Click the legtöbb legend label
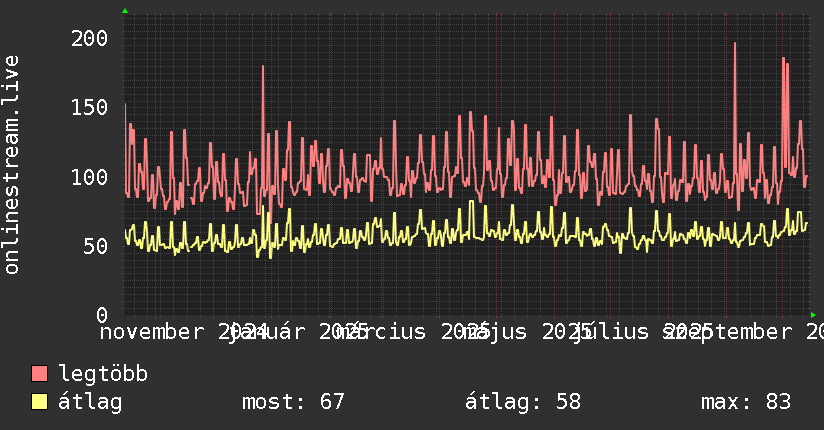 [103, 373]
